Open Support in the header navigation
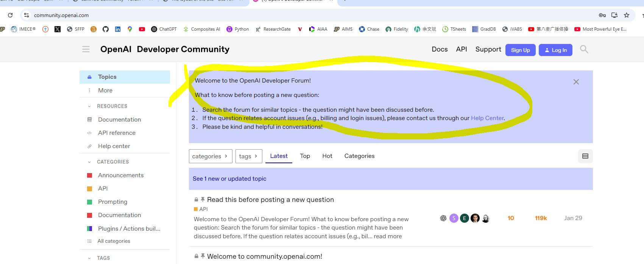This screenshot has width=644, height=264. coord(488,49)
